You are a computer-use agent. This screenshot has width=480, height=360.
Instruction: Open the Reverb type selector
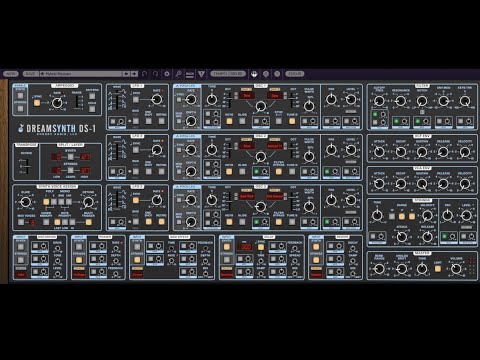(316, 275)
